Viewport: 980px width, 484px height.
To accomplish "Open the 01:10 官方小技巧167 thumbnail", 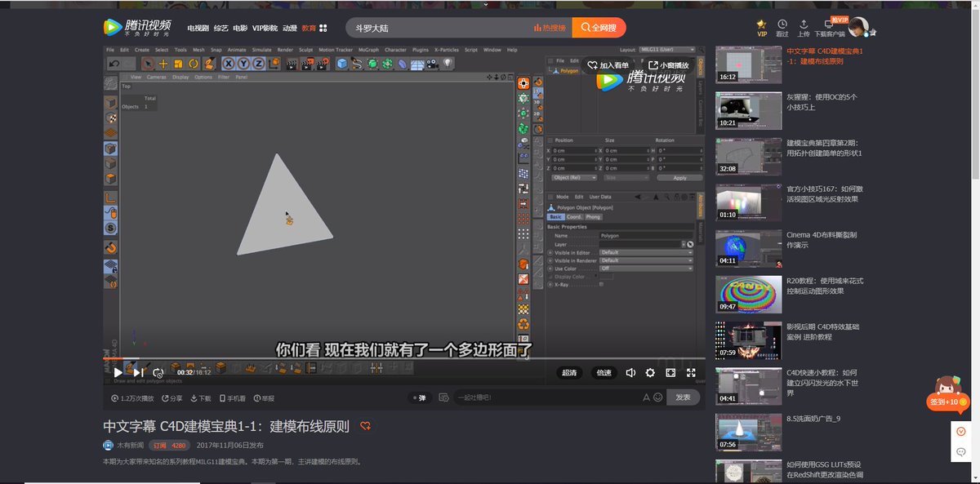I will point(749,202).
